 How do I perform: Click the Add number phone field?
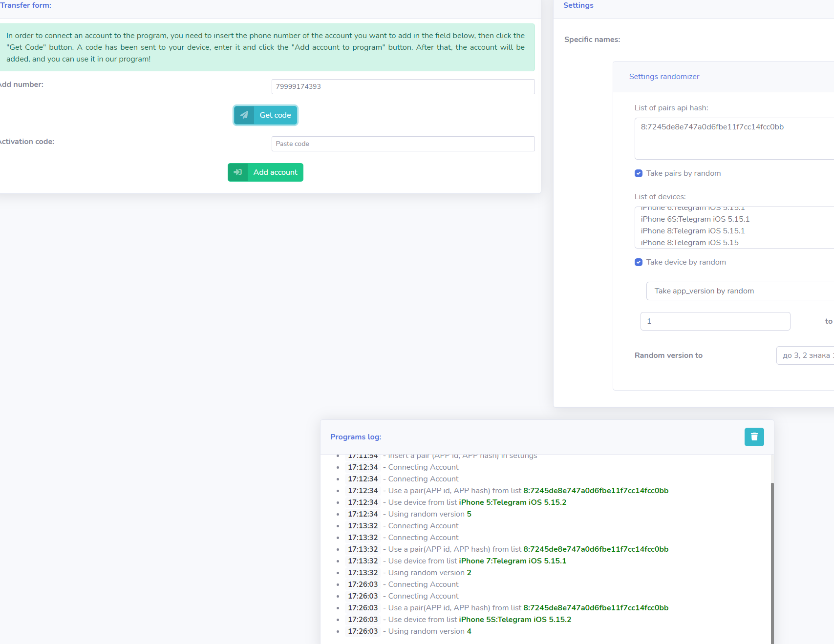[403, 86]
